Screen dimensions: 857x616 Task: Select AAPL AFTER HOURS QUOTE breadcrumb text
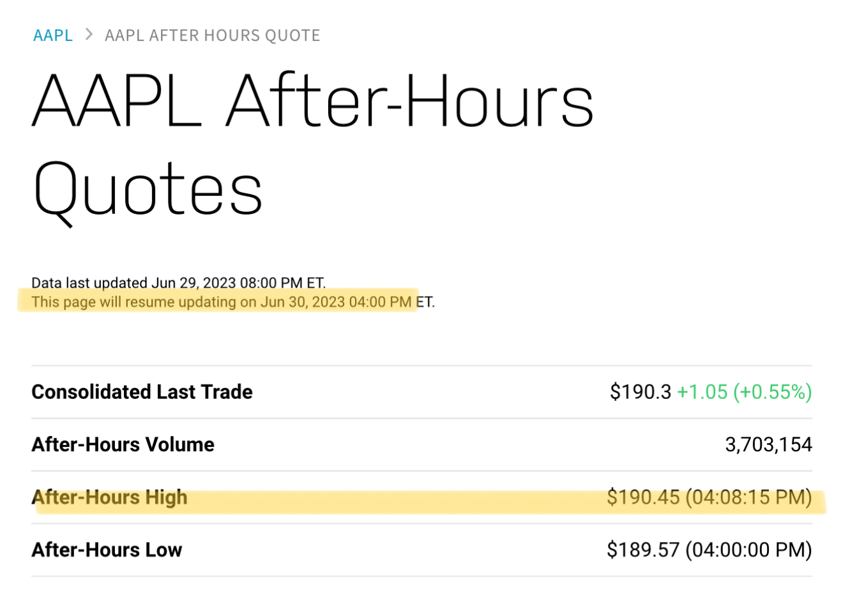[213, 35]
